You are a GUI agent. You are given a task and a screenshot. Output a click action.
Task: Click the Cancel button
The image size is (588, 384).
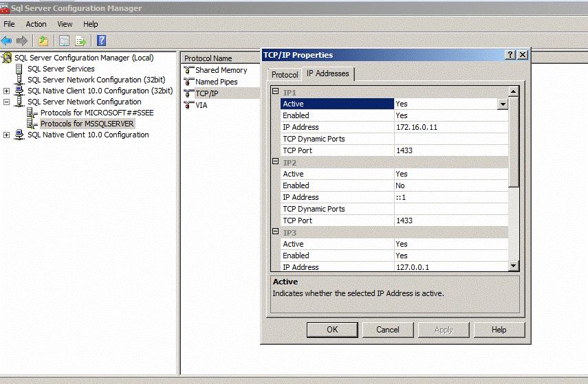[x=388, y=330]
